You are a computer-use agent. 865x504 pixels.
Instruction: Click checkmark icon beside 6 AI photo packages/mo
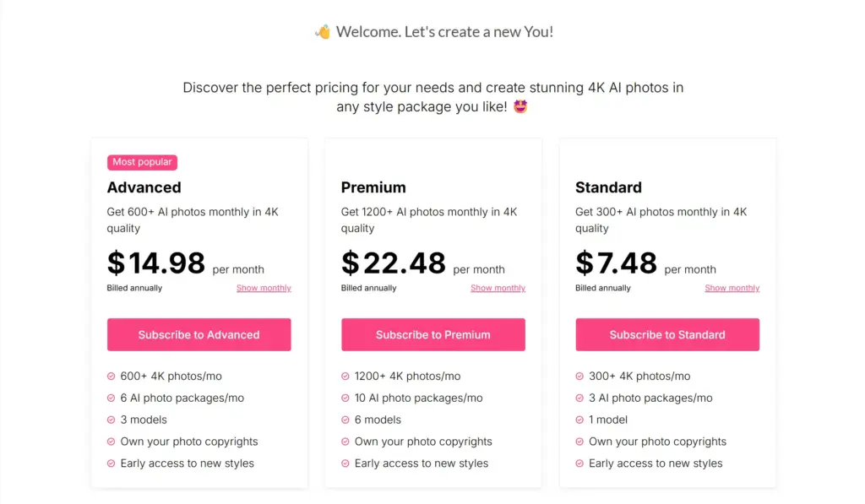(112, 398)
